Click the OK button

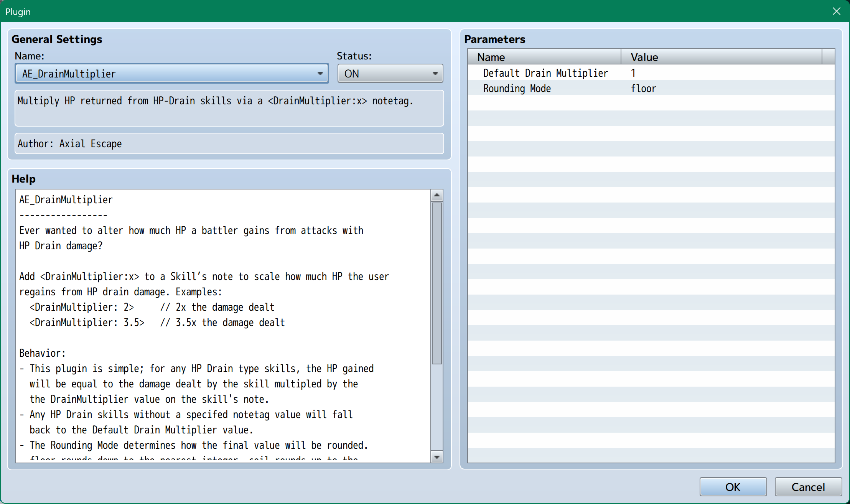tap(733, 487)
